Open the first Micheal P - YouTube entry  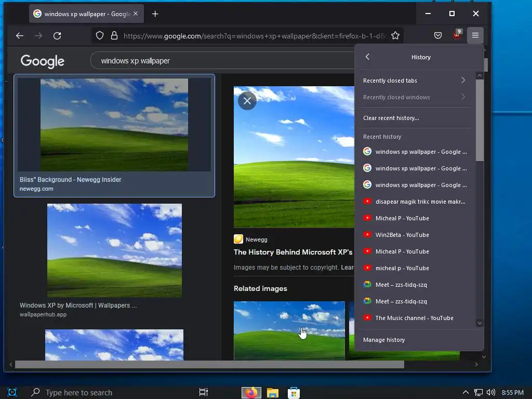pos(415,218)
